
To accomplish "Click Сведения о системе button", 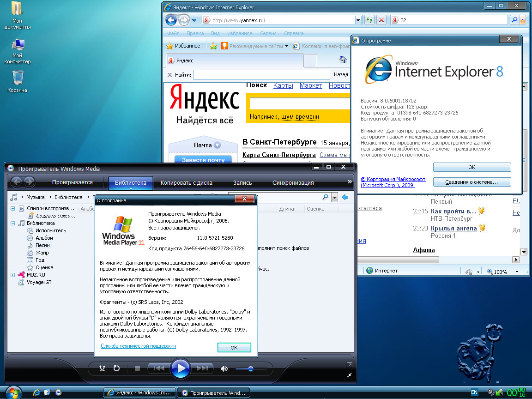I will pos(472,182).
